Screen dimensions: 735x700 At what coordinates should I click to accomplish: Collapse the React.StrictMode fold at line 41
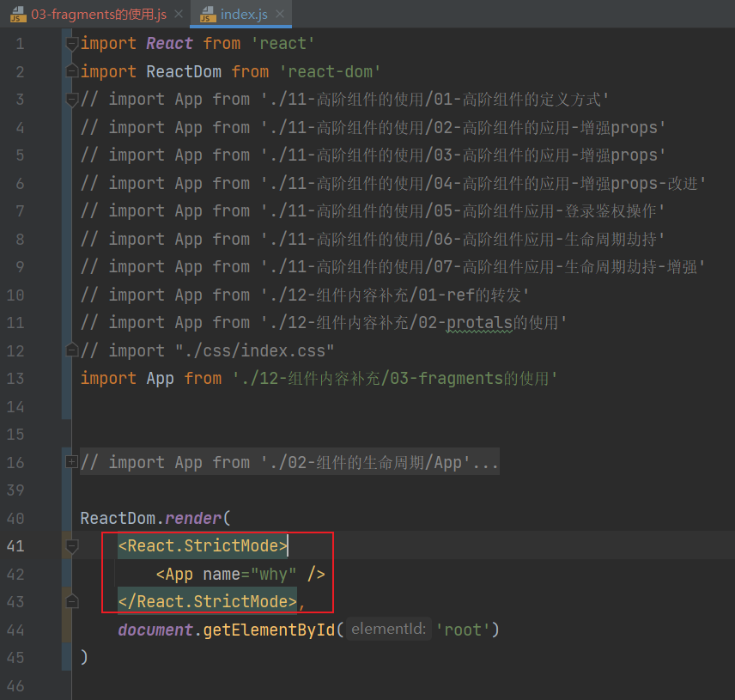coord(72,546)
